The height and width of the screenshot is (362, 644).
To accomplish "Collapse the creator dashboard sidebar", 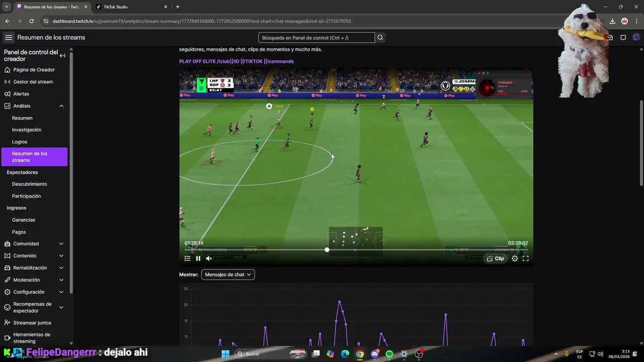I will coord(62,56).
